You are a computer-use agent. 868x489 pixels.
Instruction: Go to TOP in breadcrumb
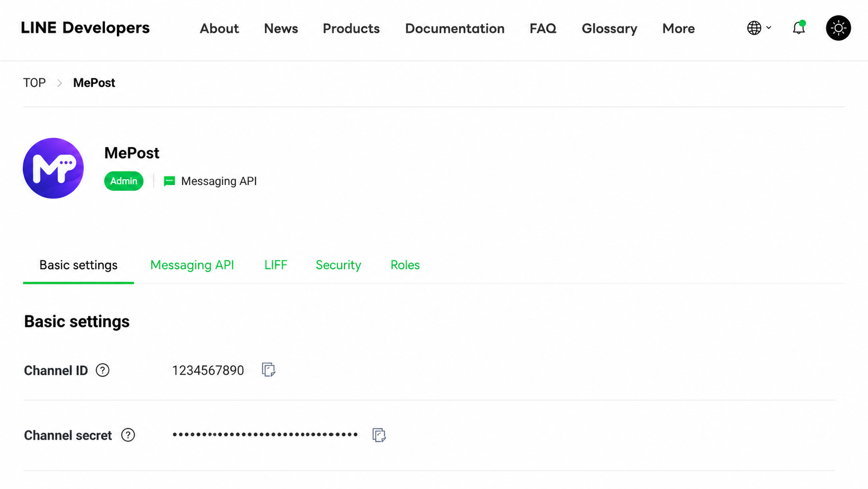tap(34, 83)
